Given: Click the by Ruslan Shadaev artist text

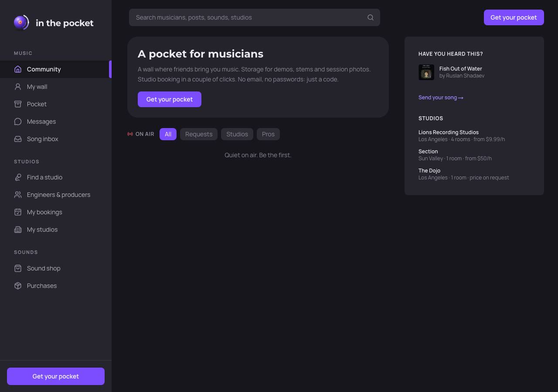Looking at the screenshot, I should [x=462, y=76].
